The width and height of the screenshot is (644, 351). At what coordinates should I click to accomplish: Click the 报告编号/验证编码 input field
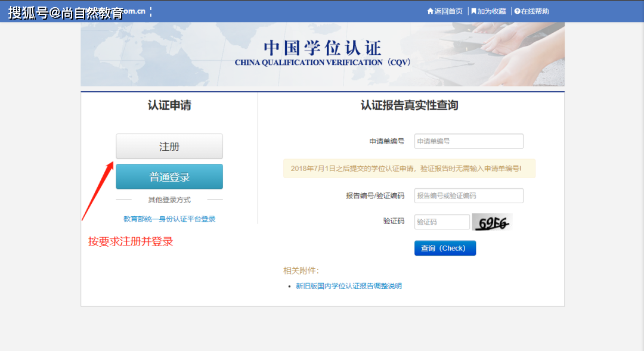[468, 195]
